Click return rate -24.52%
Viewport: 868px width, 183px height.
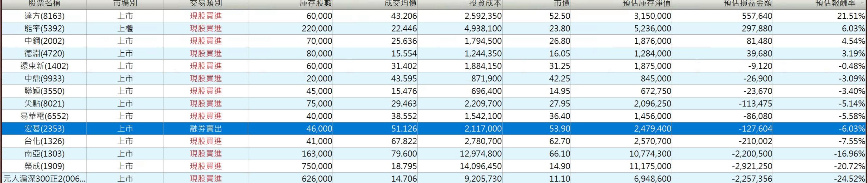click(x=849, y=178)
